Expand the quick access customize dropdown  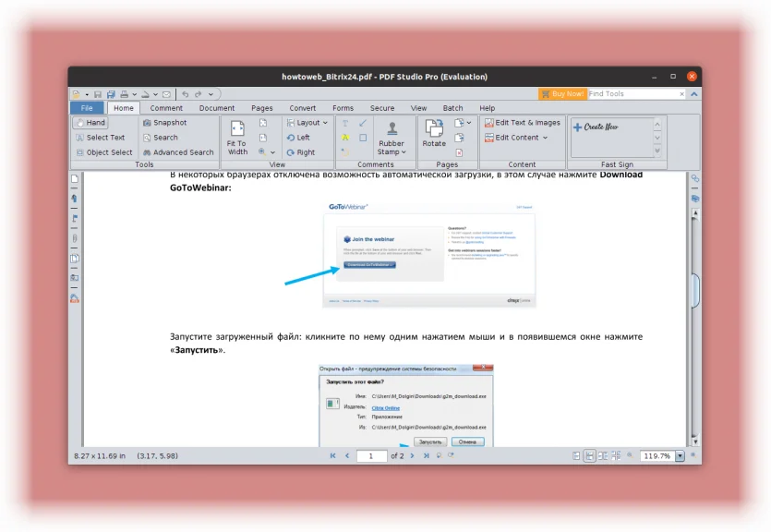pyautogui.click(x=211, y=94)
